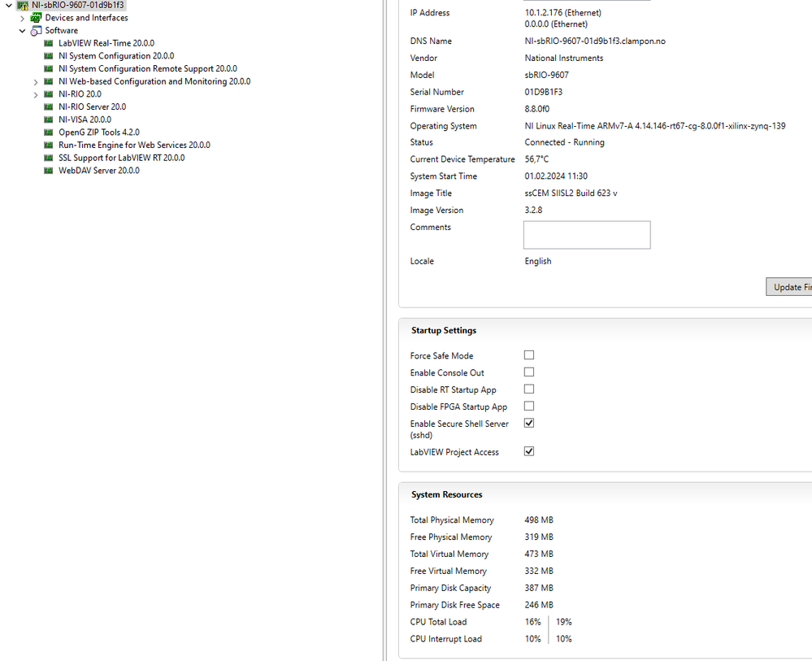Collapse the NI-sbRIO-9607-01d9b1f3 tree node
The image size is (812, 661).
(9, 5)
